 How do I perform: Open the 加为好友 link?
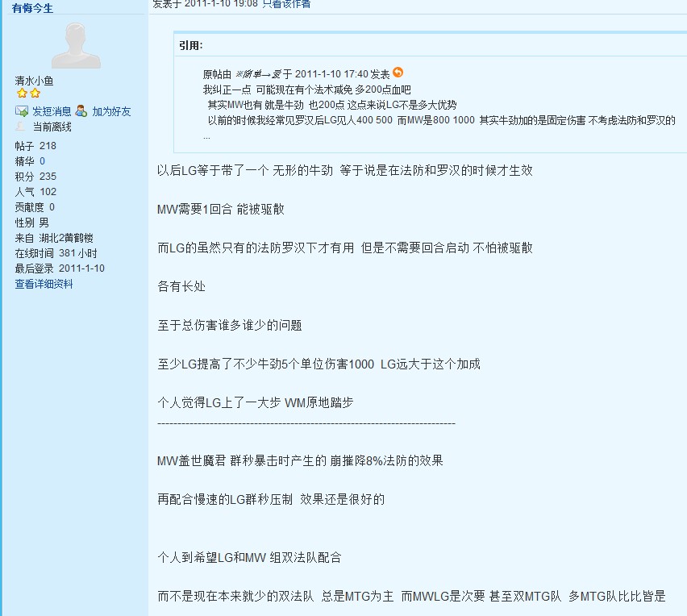click(111, 112)
